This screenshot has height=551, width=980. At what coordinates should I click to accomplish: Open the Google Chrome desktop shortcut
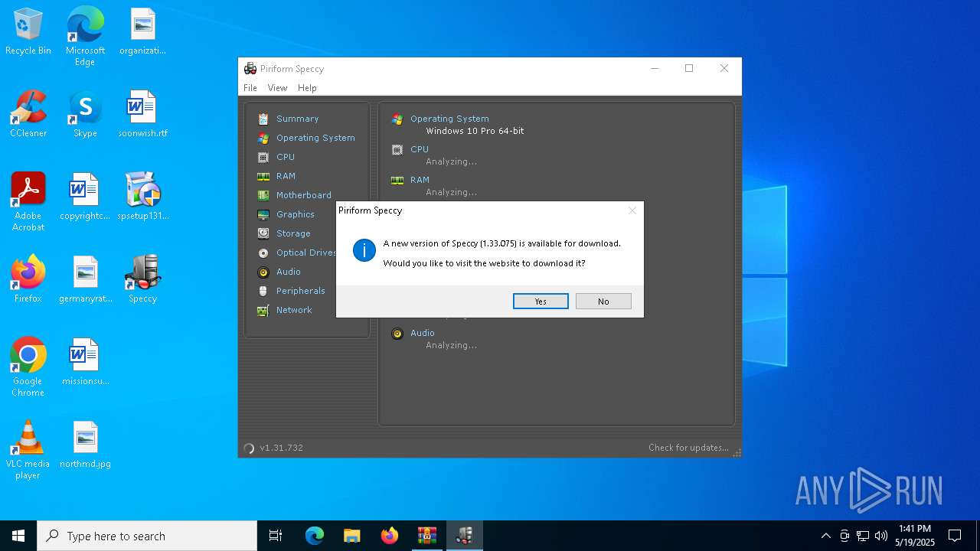[28, 367]
